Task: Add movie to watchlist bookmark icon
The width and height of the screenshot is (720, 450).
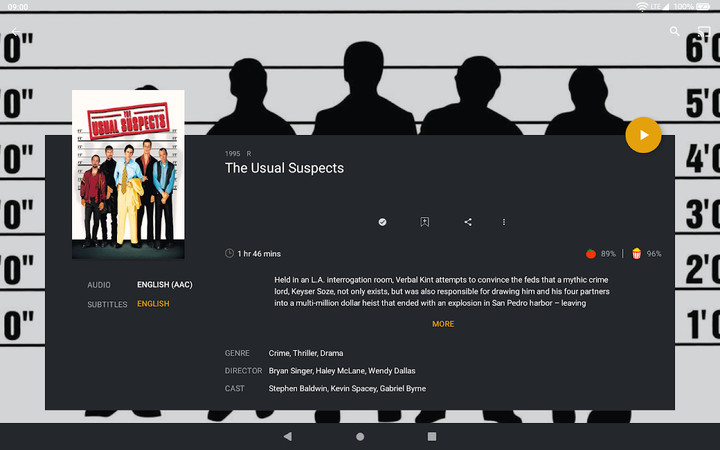Action: coord(425,222)
